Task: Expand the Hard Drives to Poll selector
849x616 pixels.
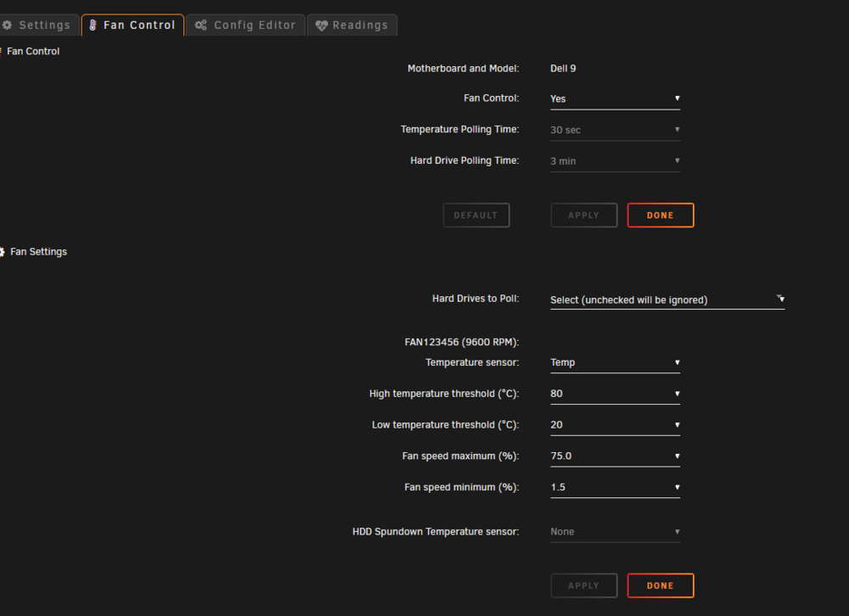Action: (667, 300)
